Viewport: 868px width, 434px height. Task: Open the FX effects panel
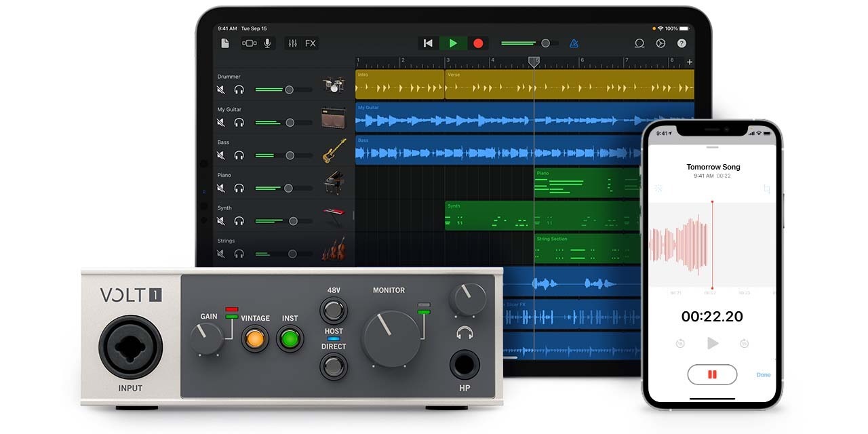310,43
